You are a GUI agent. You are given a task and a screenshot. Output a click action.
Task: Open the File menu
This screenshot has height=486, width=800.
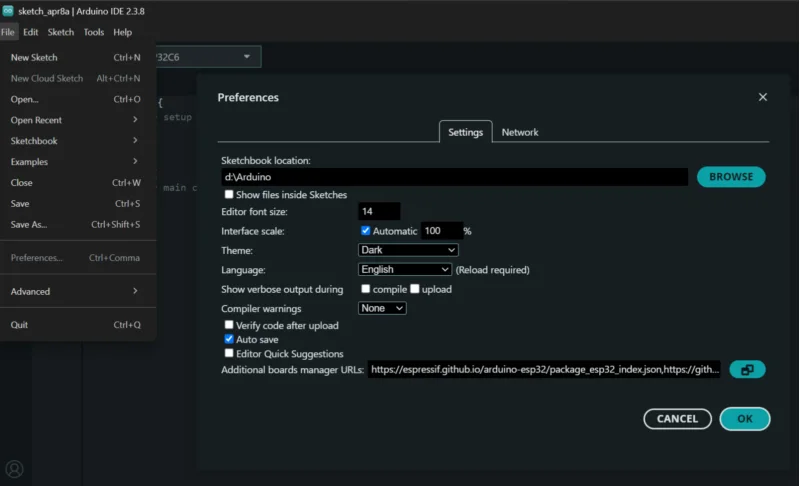[x=8, y=32]
